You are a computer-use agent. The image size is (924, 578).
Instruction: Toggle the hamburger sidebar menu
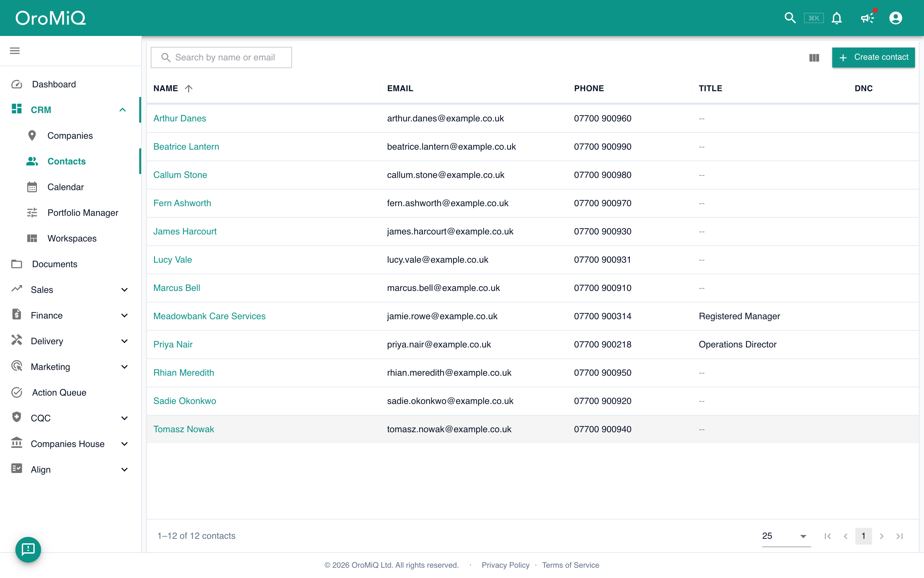pyautogui.click(x=15, y=51)
